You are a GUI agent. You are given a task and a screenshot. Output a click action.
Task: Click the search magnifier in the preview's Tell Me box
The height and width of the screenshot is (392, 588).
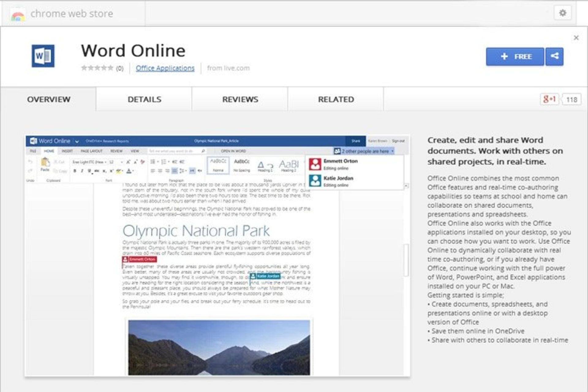[203, 151]
